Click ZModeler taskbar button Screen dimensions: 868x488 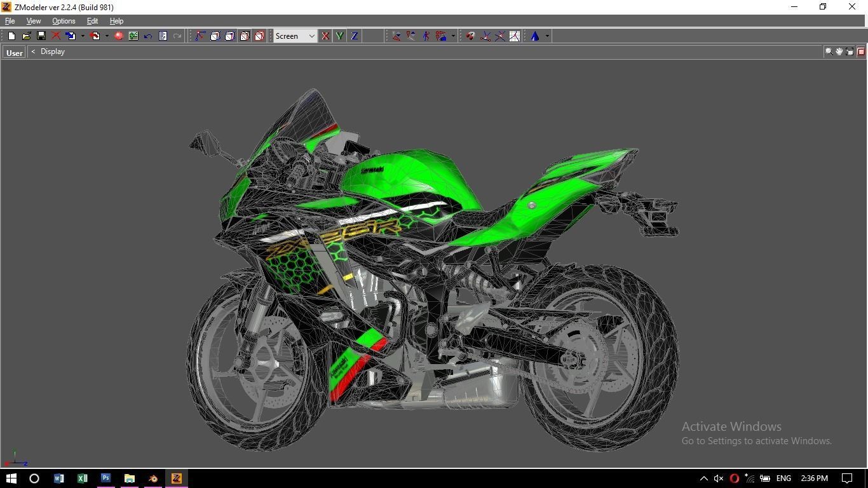tap(176, 478)
